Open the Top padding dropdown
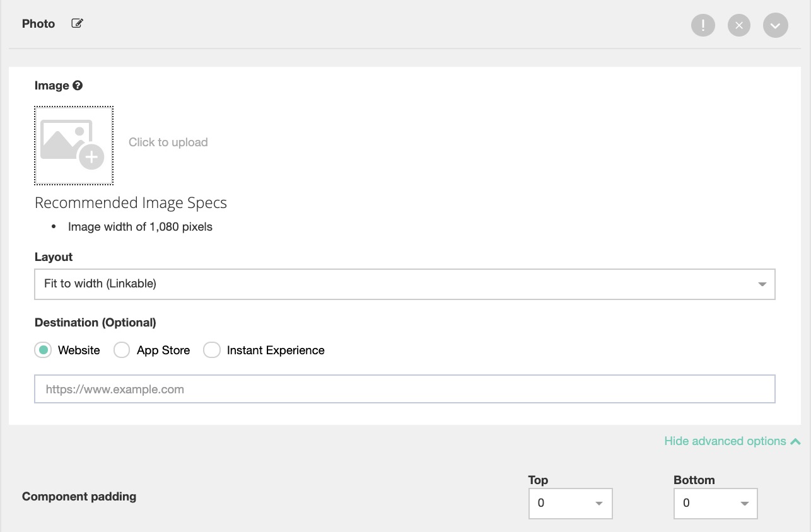The width and height of the screenshot is (811, 532). coord(570,503)
